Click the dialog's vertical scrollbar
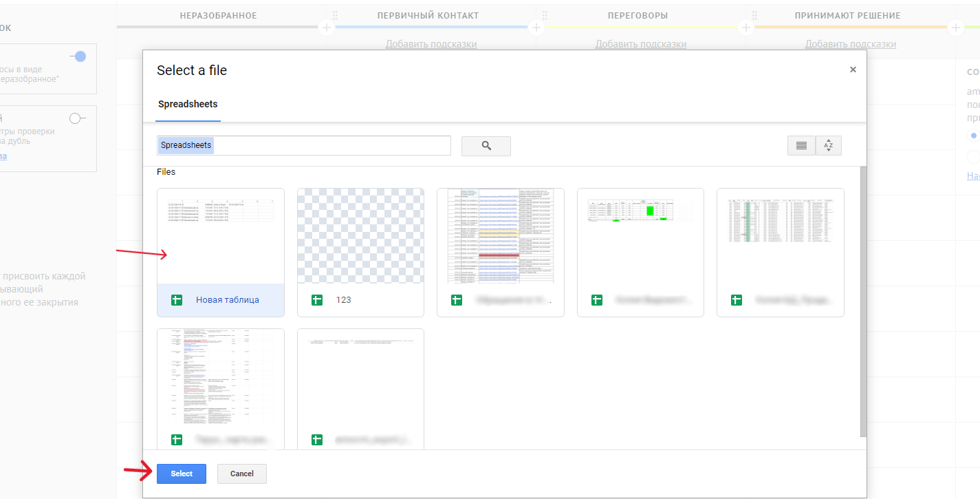Viewport: 980px width, 499px height. [x=864, y=301]
